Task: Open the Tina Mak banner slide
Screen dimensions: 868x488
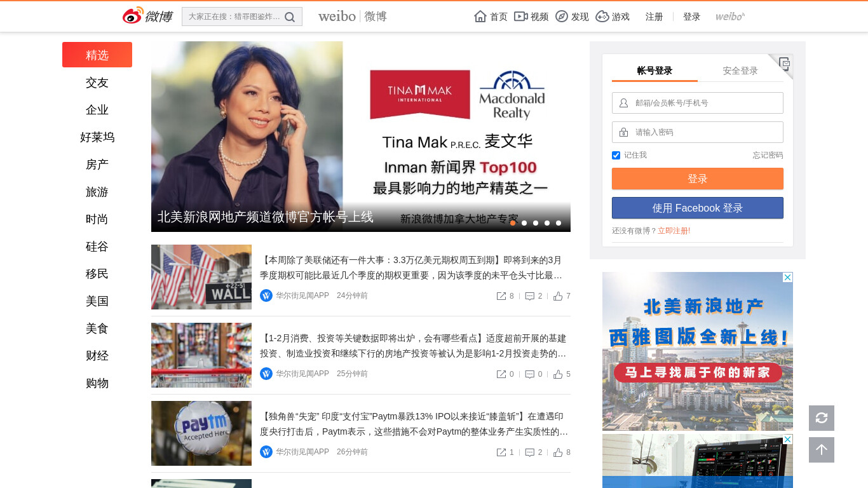Action: (361, 137)
